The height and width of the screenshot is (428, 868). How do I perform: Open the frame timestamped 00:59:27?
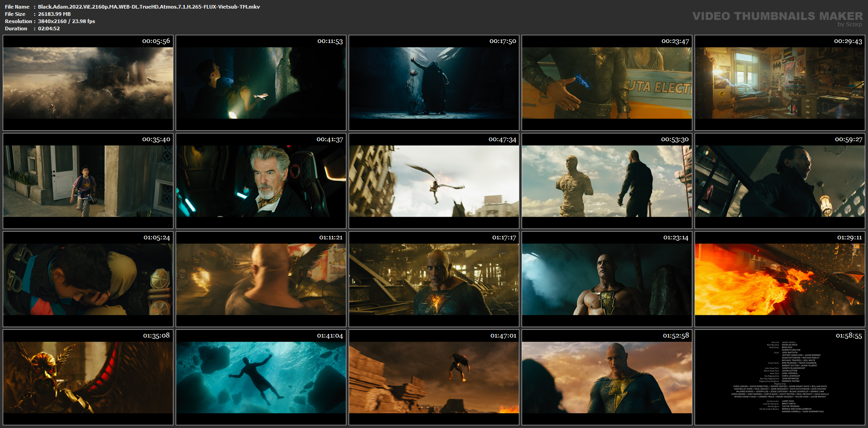780,181
